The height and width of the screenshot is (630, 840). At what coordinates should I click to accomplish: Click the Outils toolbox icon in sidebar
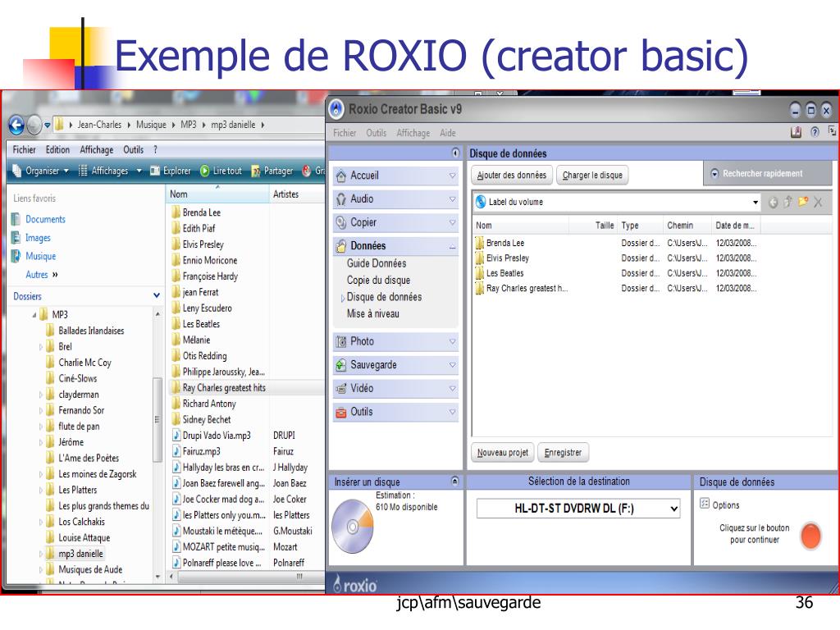coord(341,412)
